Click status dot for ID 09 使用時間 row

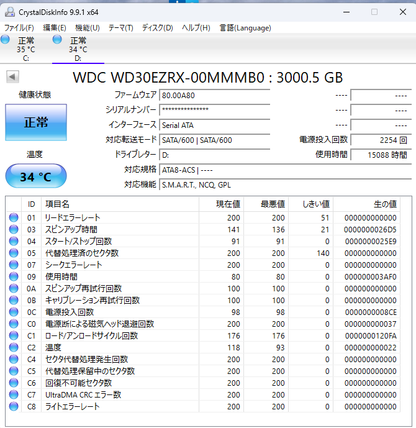[14, 277]
